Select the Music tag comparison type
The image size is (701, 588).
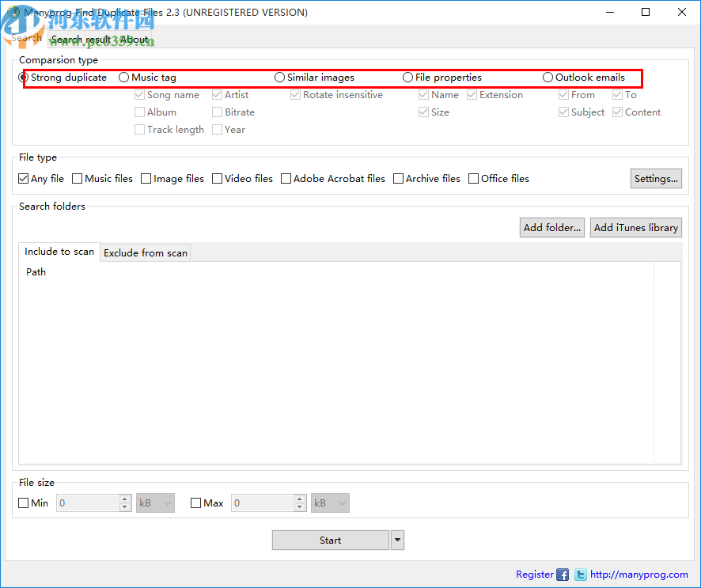124,78
